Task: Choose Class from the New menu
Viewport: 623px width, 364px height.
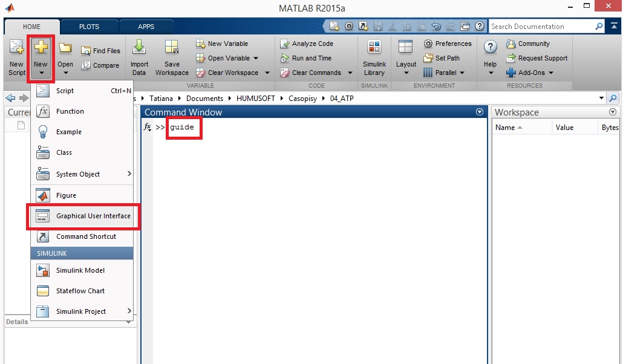Action: click(x=82, y=152)
